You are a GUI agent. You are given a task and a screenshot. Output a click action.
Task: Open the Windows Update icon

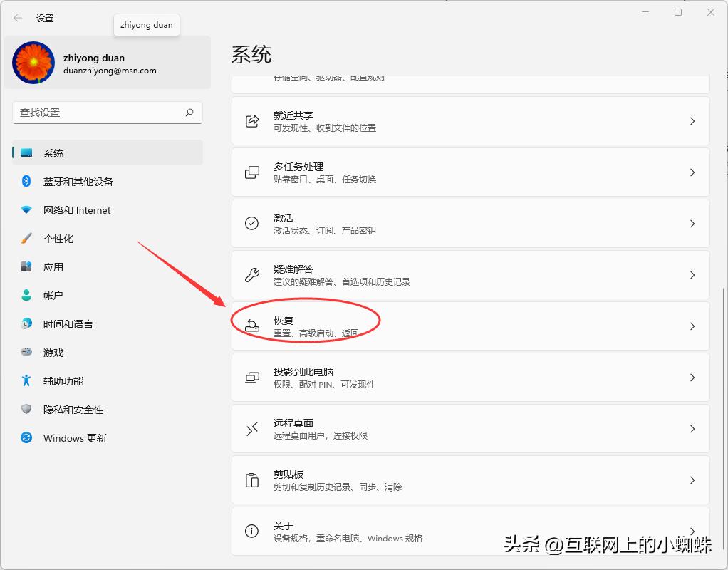(26, 438)
